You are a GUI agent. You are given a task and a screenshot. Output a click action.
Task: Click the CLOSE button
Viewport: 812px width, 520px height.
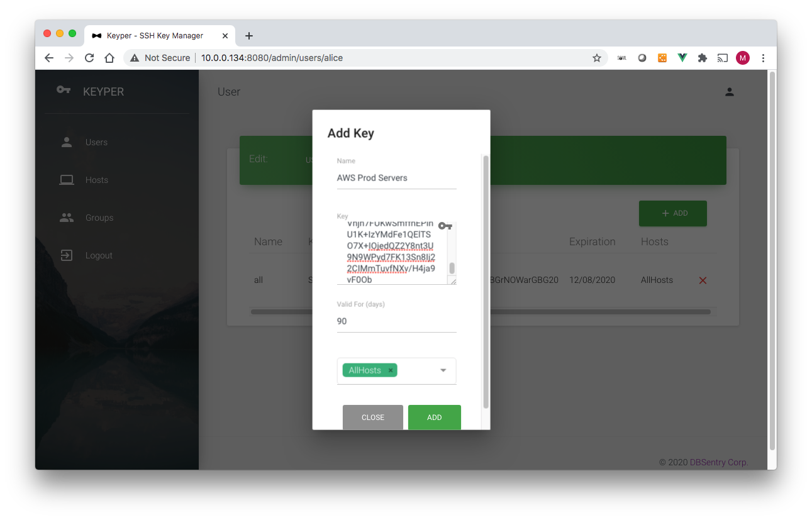[x=373, y=418]
